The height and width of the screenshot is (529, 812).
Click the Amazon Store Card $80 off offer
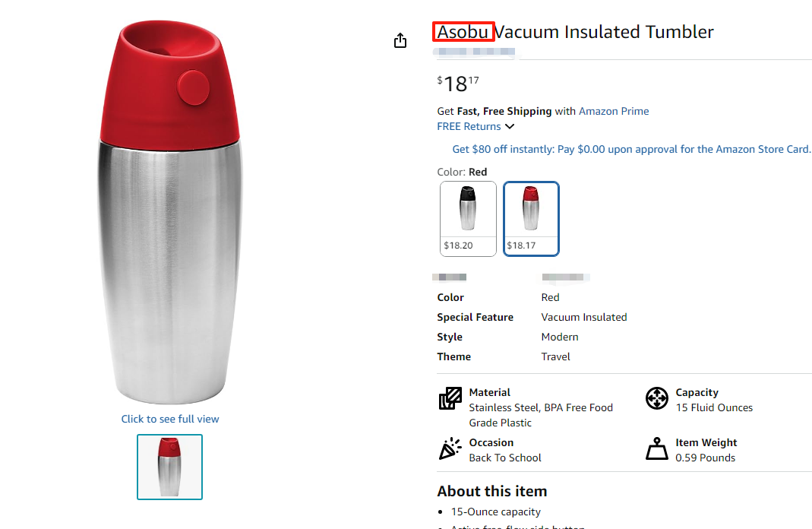tap(631, 149)
